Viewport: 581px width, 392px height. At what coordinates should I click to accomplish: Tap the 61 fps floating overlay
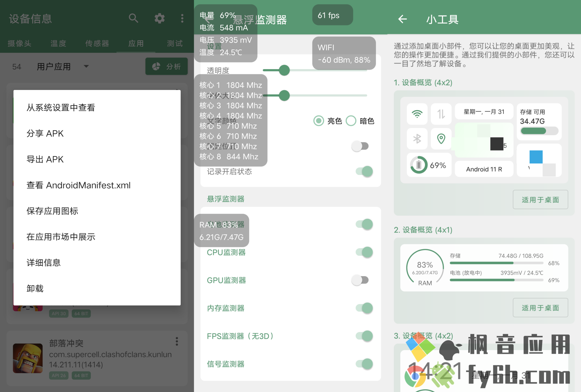click(x=333, y=15)
